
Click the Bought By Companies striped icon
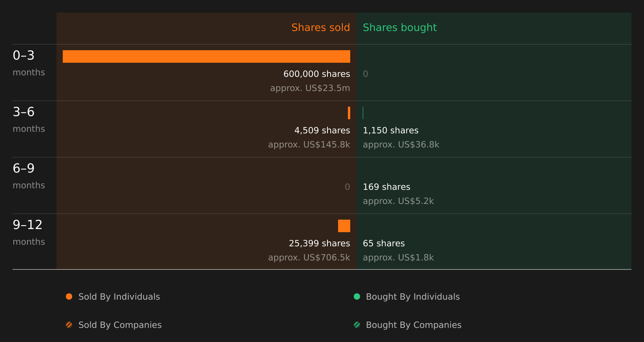click(357, 325)
